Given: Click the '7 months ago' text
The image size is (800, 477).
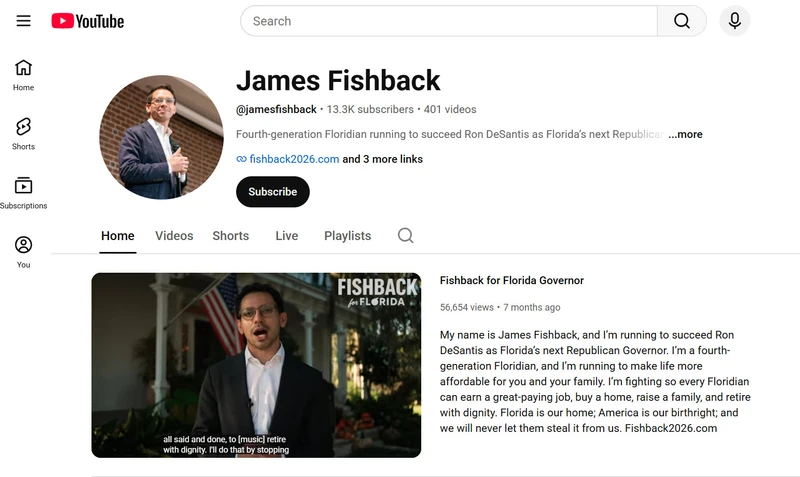Looking at the screenshot, I should point(532,307).
